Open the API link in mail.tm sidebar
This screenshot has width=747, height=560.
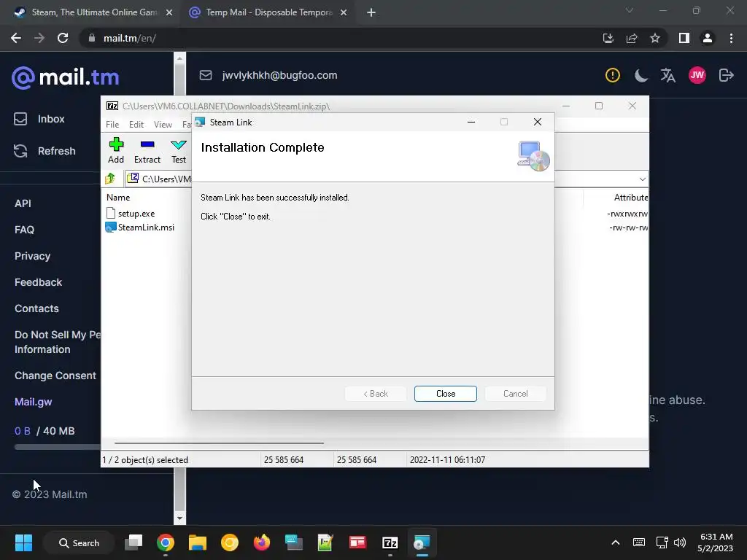tap(23, 203)
